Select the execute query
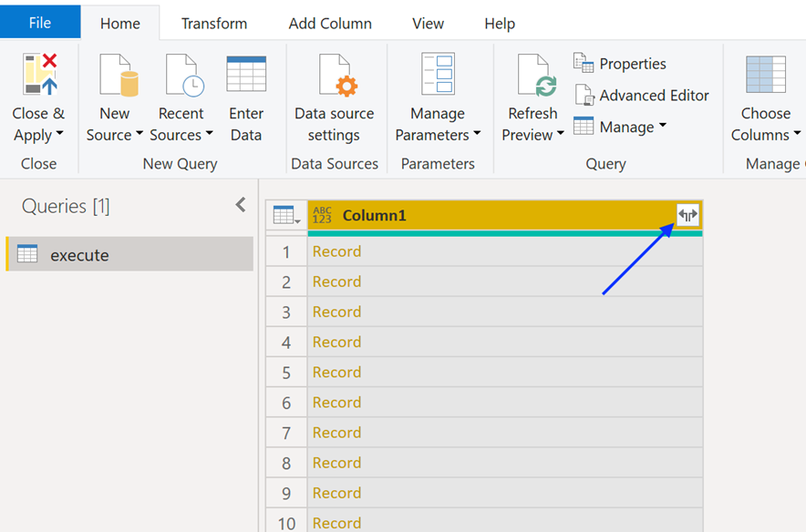 point(71,253)
